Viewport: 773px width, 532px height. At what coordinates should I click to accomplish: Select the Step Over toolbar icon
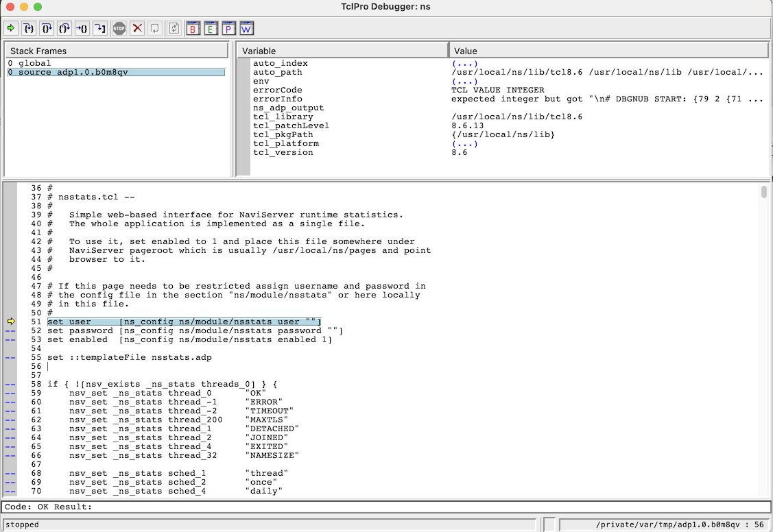(x=47, y=28)
